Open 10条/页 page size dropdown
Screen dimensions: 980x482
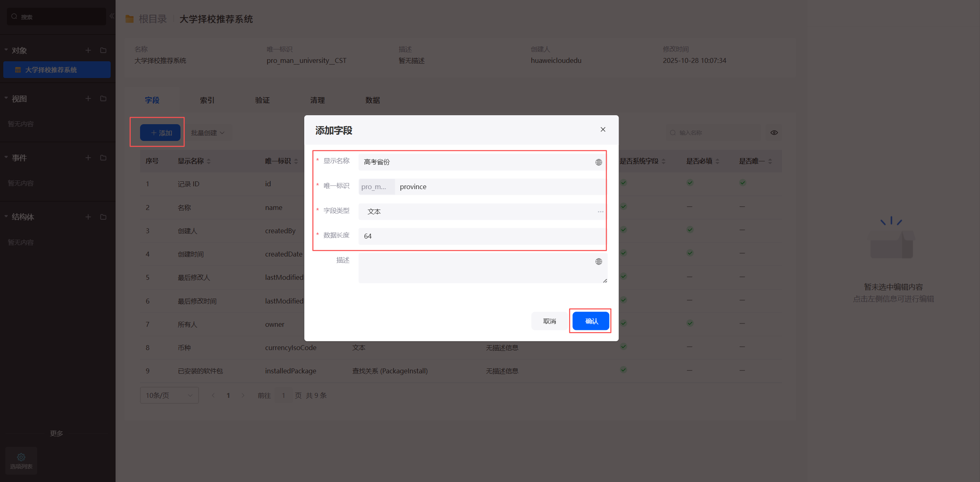click(169, 395)
